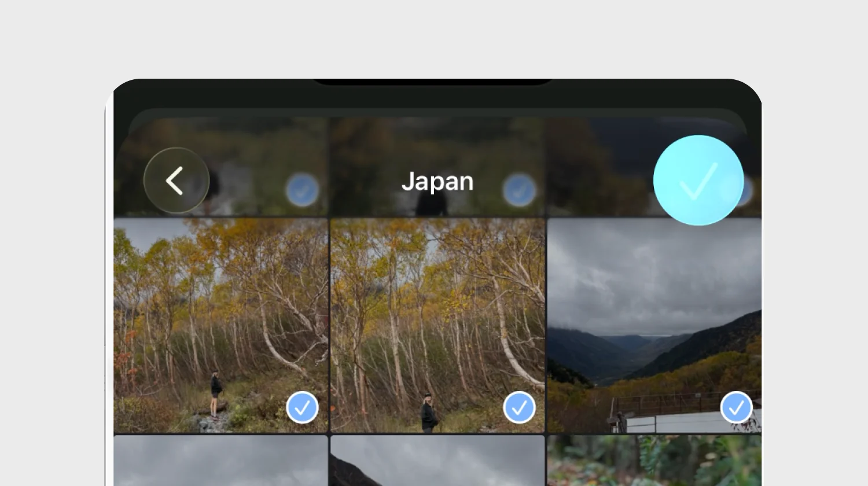Confirm selection with the large cyan checkmark
868x486 pixels.
(x=698, y=180)
